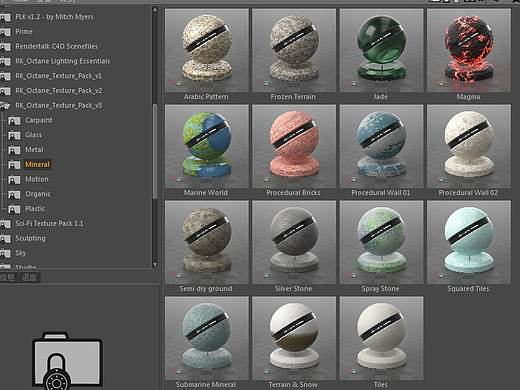Click the Jade label text
Viewport: 520px width, 390px height.
pos(381,97)
